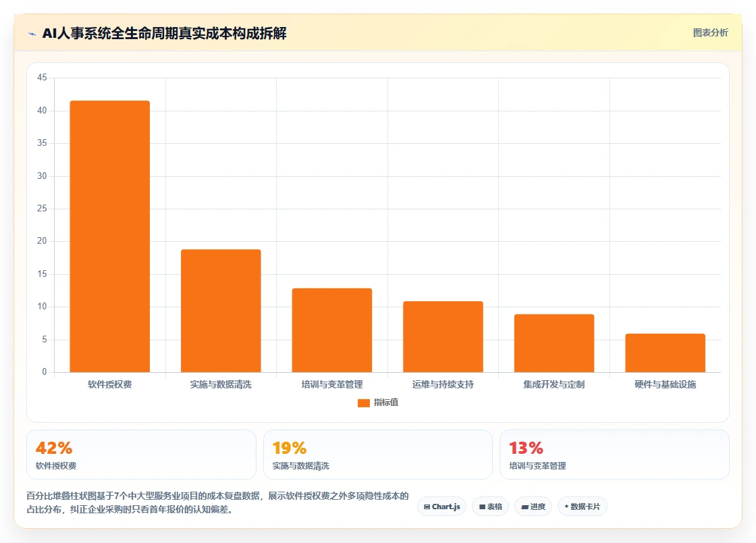Click the 集成开发与定制 bar
This screenshot has height=543, width=756.
click(554, 343)
